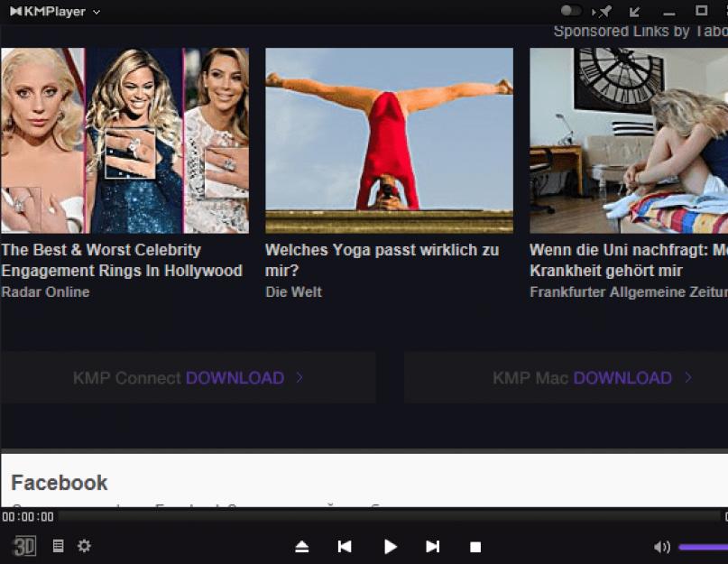The width and height of the screenshot is (728, 564).
Task: Skip to the previous track
Action: (x=345, y=547)
